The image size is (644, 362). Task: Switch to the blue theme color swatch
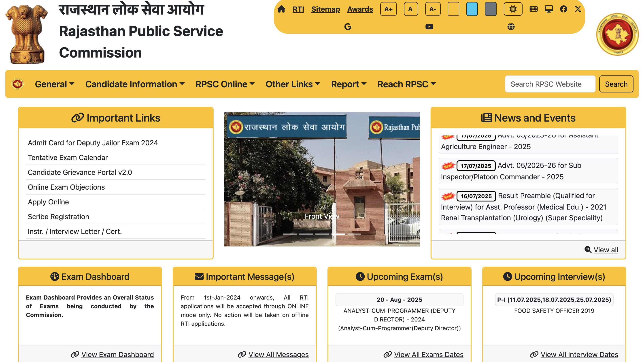click(472, 9)
